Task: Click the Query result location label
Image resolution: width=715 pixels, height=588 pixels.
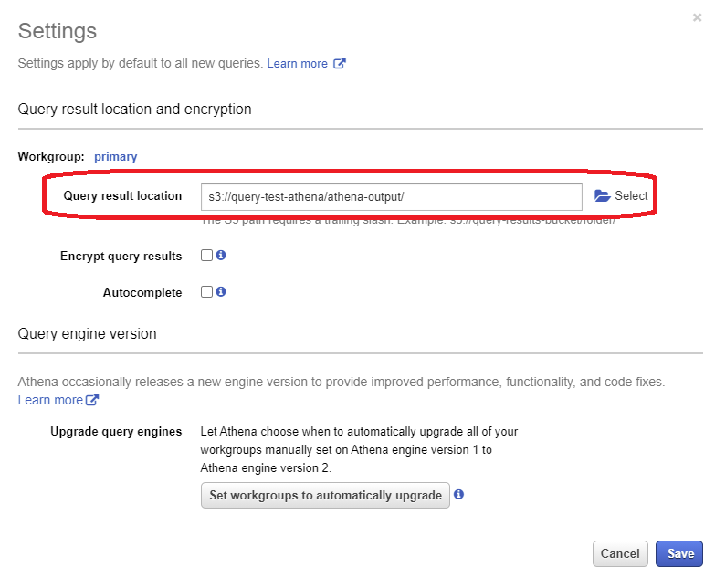Action: point(122,196)
